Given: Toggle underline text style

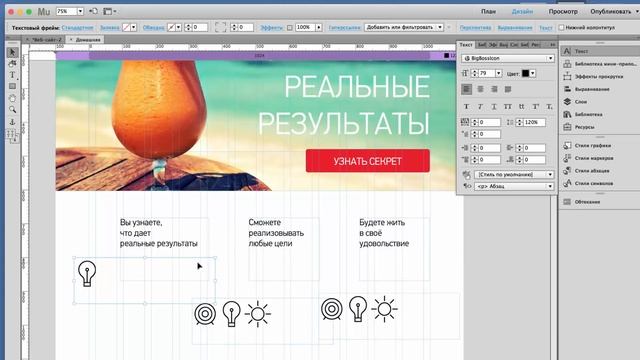Looking at the screenshot, I should click(x=494, y=107).
